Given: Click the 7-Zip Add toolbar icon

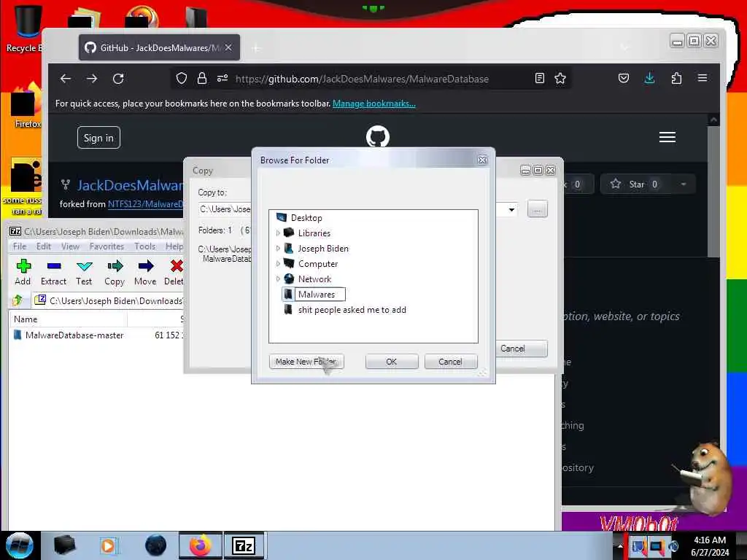Looking at the screenshot, I should pos(23,266).
